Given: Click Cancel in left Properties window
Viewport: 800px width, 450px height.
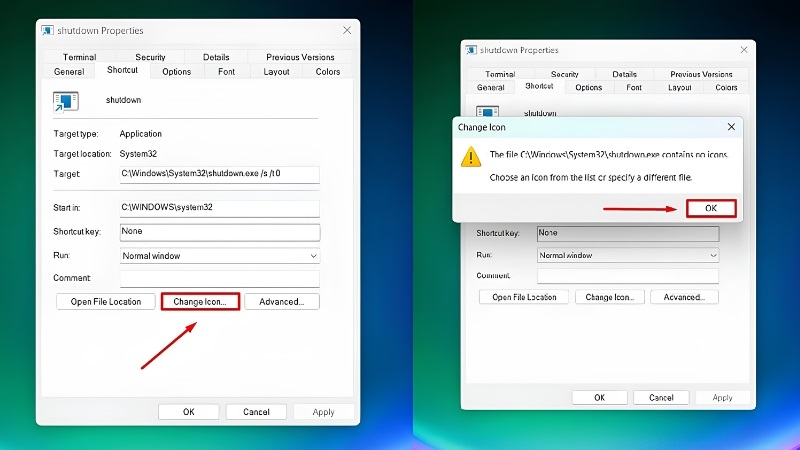Looking at the screenshot, I should [x=256, y=412].
